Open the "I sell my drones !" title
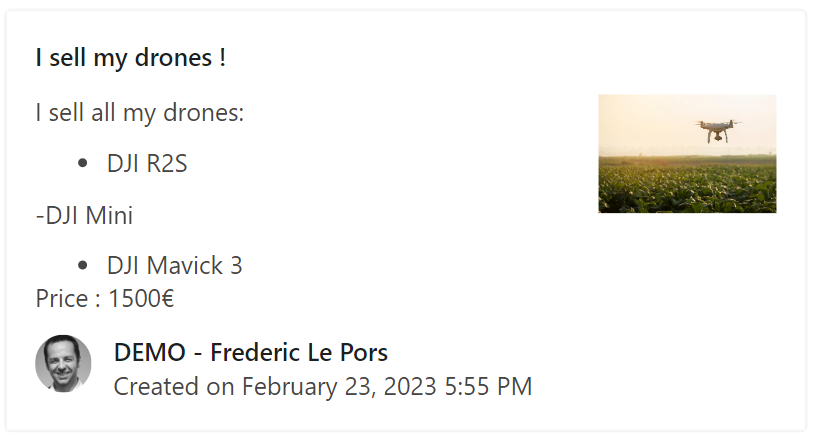825x439 pixels. click(130, 57)
